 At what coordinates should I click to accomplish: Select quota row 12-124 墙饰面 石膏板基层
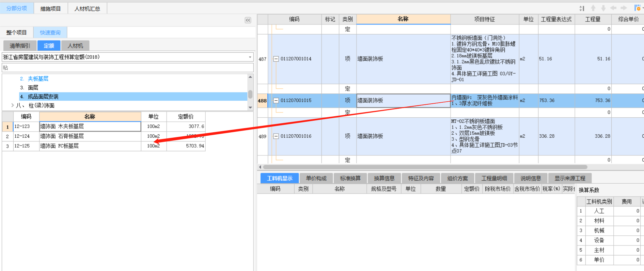(x=104, y=136)
